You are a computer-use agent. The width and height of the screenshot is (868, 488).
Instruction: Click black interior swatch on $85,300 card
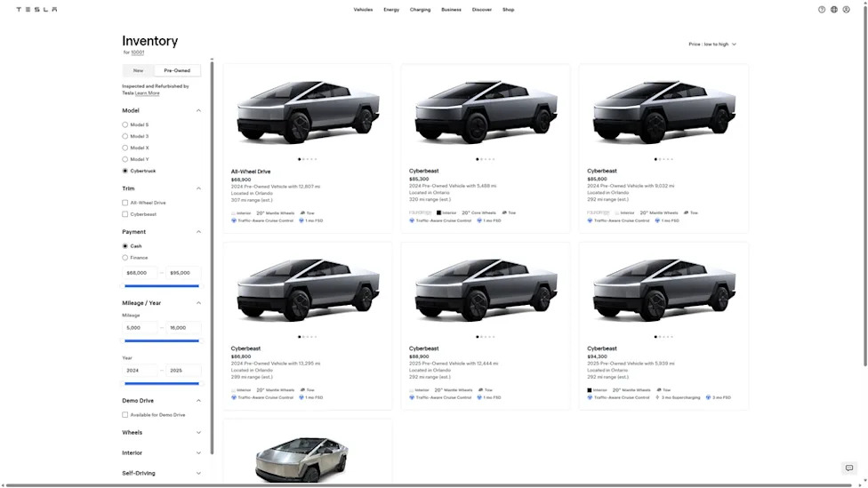click(x=438, y=212)
